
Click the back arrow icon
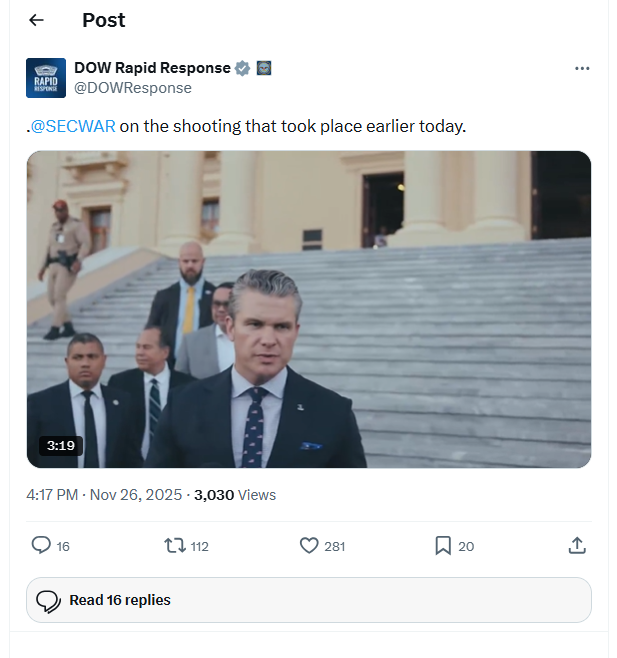(x=36, y=20)
